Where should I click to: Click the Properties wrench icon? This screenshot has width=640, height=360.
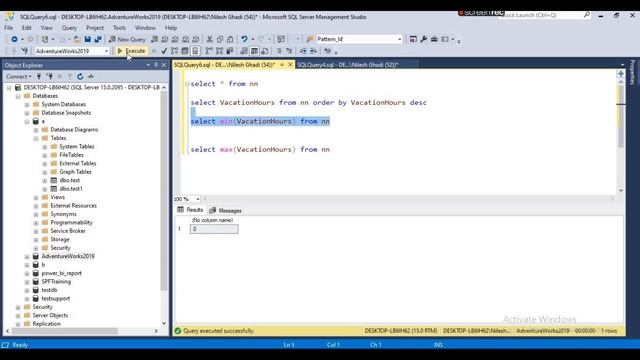point(424,39)
